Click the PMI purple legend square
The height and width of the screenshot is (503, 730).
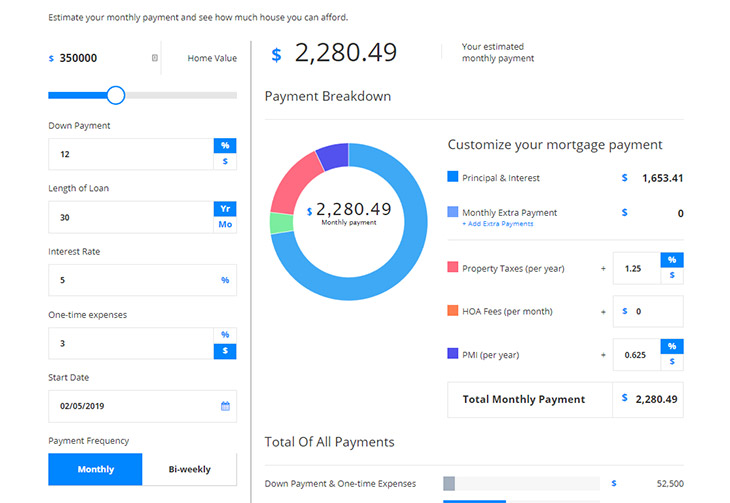(x=453, y=354)
